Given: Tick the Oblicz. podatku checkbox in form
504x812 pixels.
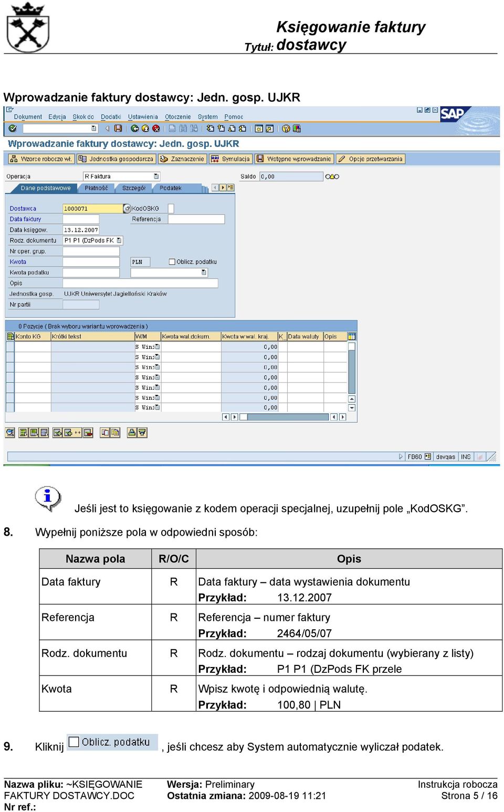Looking at the screenshot, I should [172, 262].
